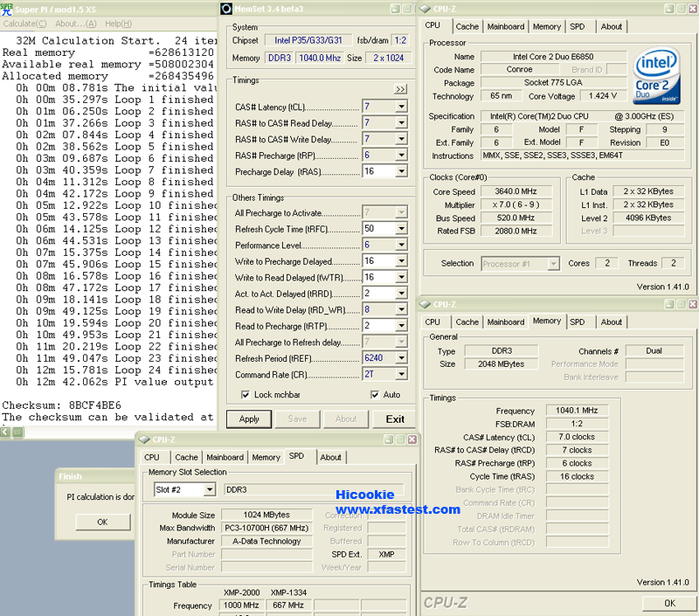This screenshot has height=616, width=699.
Task: Expand MemSet timings with the >> button
Action: point(400,89)
